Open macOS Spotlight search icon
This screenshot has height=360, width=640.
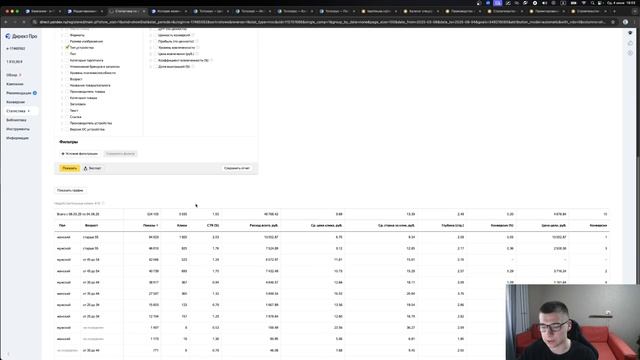point(592,3)
